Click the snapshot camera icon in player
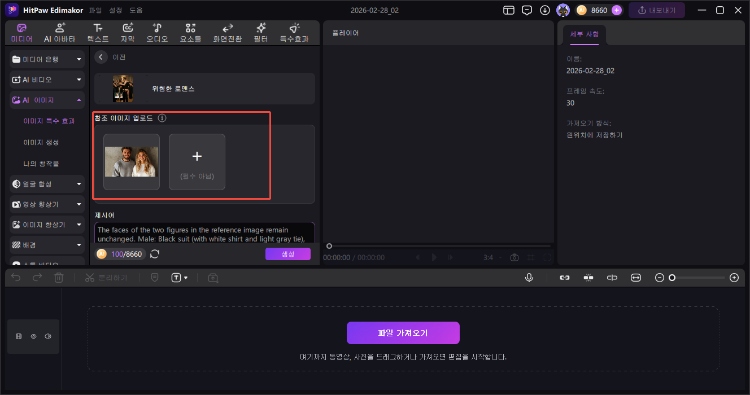The height and width of the screenshot is (395, 750). [x=514, y=257]
